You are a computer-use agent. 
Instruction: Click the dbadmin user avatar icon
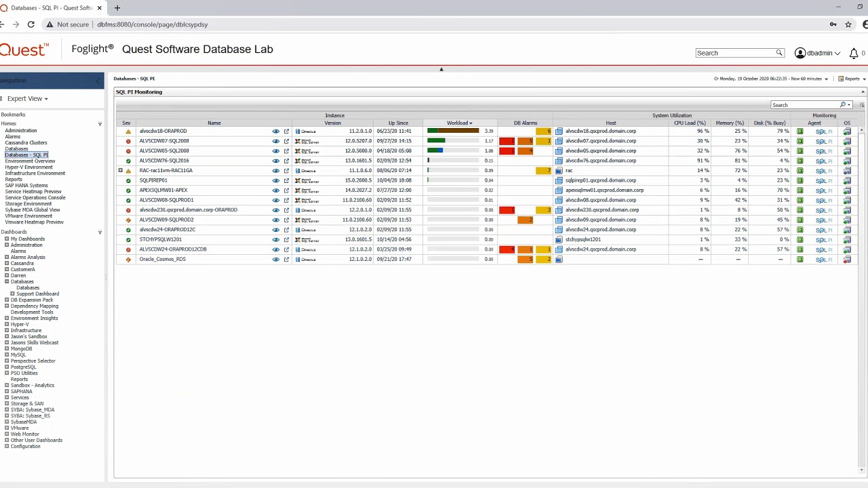point(800,53)
